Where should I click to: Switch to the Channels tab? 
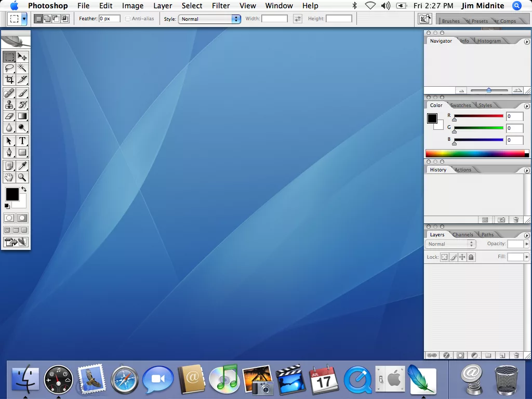coord(462,235)
